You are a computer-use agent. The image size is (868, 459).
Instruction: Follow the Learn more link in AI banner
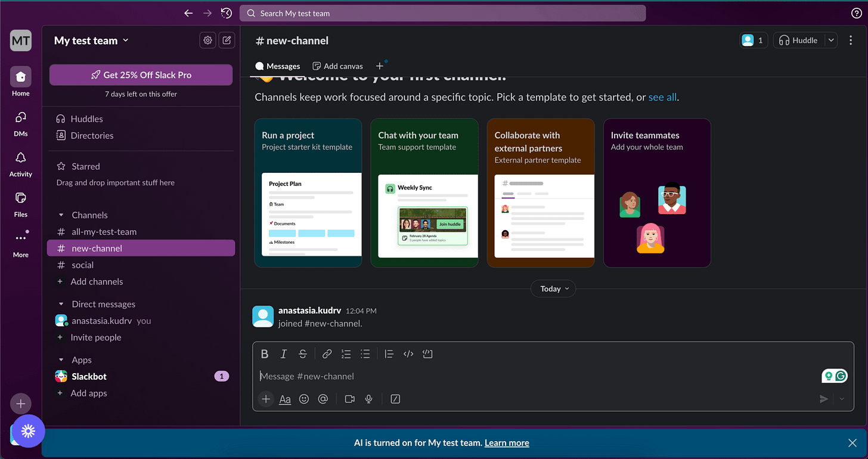pyautogui.click(x=507, y=443)
